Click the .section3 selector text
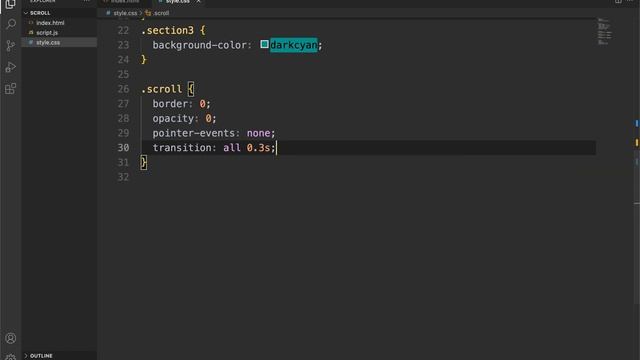640x360 pixels. click(x=167, y=31)
